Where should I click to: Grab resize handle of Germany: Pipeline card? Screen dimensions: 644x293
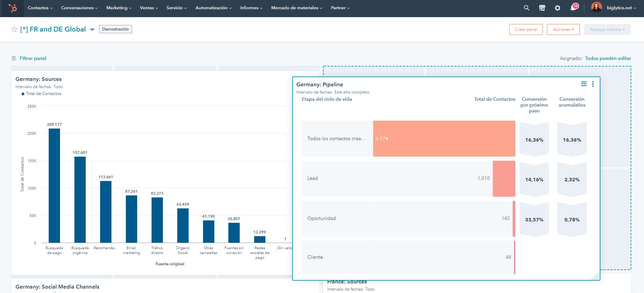596,276
